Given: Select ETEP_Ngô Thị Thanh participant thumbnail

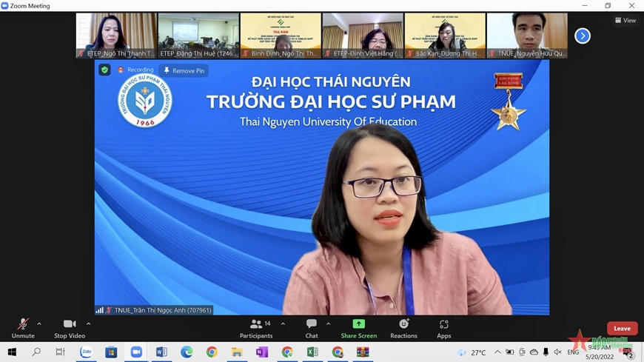Looking at the screenshot, I should [116, 36].
